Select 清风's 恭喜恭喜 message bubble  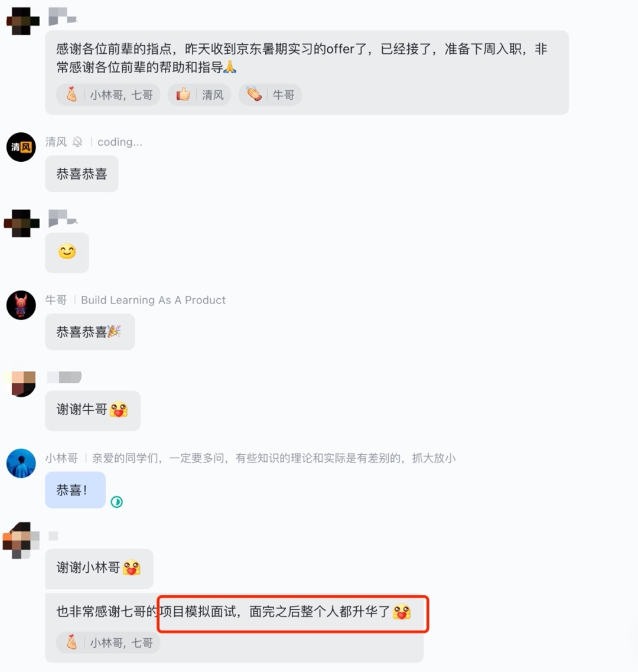pyautogui.click(x=82, y=174)
